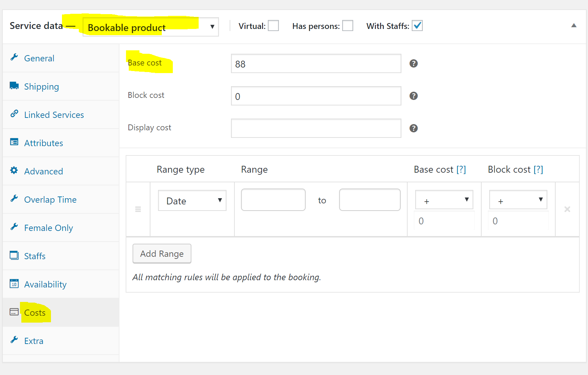Show the help tooltip for Base cost field

click(x=413, y=63)
